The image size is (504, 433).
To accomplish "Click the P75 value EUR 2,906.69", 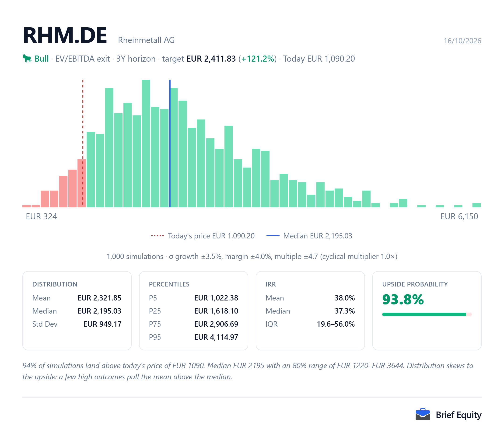I will (216, 324).
